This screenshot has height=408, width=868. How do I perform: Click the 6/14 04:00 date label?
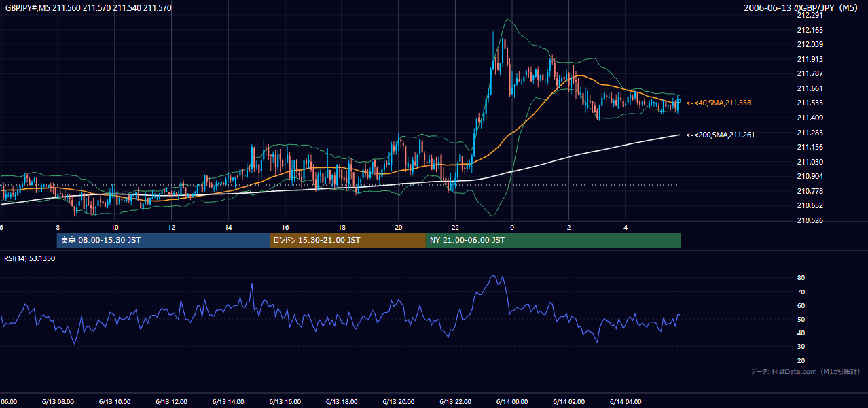626,401
